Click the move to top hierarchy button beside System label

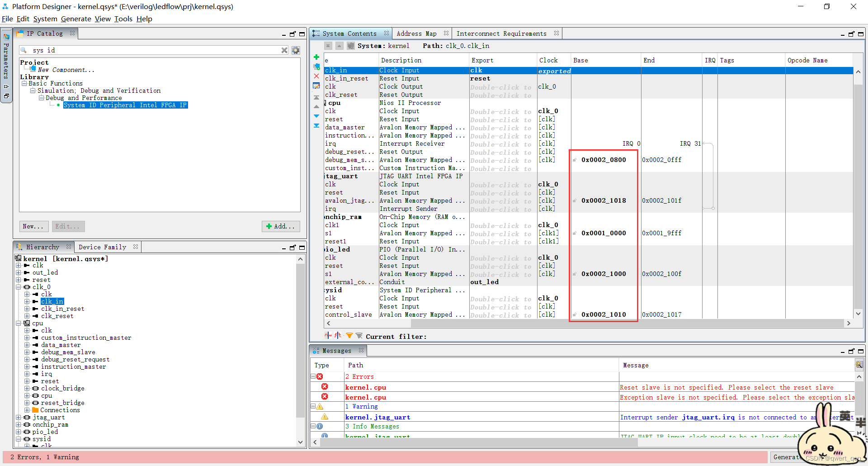(328, 46)
